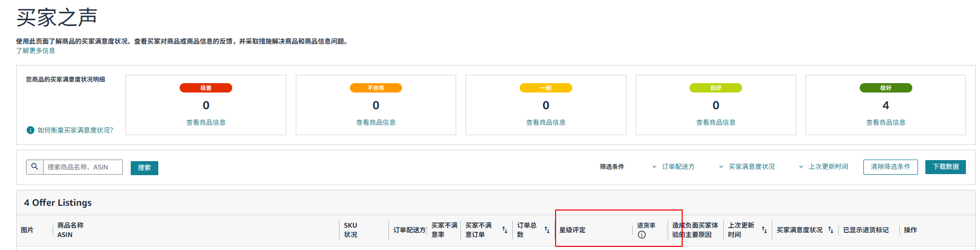
Task: Click the 筛选条件 label
Action: [612, 167]
